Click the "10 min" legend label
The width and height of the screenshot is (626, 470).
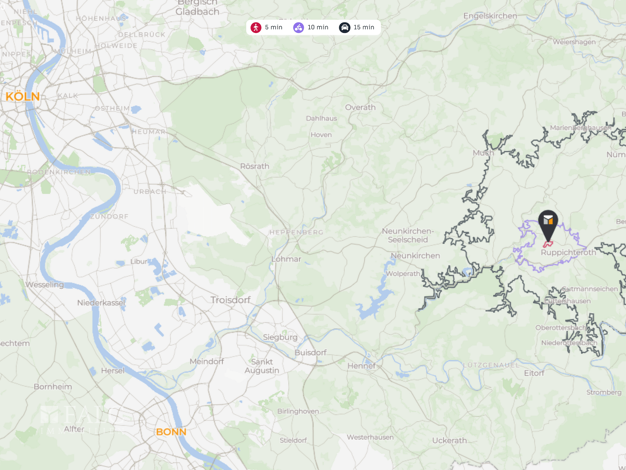tap(318, 28)
